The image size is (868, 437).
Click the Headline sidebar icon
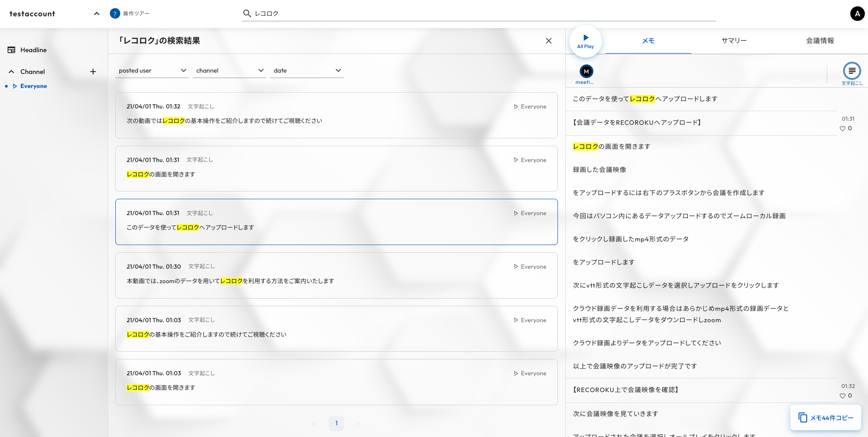[x=11, y=50]
